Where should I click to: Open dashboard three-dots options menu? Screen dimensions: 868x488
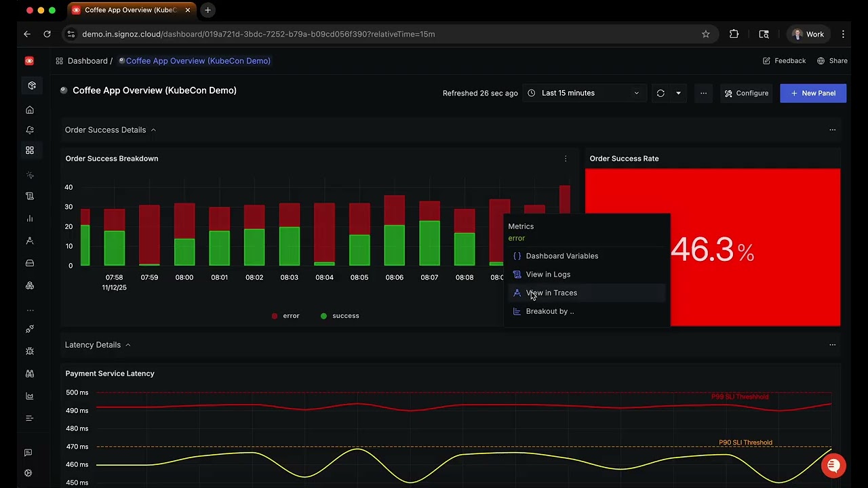[703, 93]
